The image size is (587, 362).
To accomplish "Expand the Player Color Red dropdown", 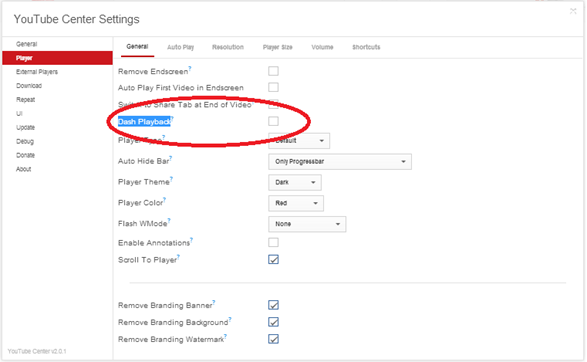I will (296, 203).
